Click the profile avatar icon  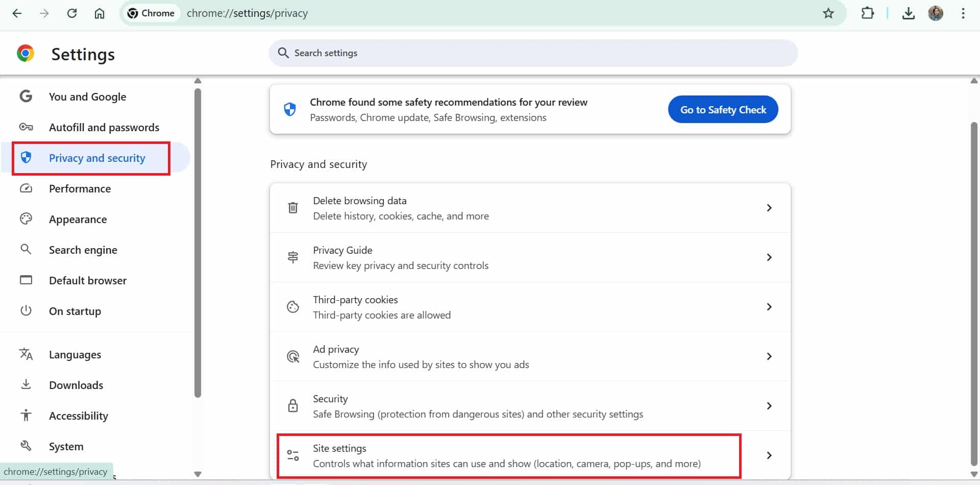click(x=935, y=13)
